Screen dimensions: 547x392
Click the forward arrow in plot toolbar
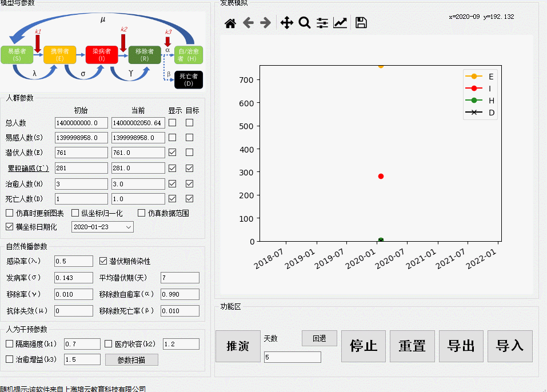point(265,23)
